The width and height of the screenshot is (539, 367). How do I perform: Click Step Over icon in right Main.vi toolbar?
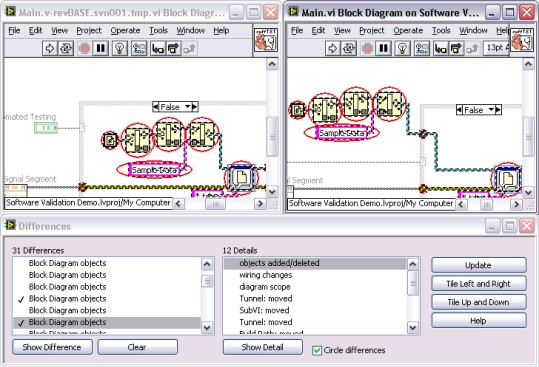pos(456,48)
